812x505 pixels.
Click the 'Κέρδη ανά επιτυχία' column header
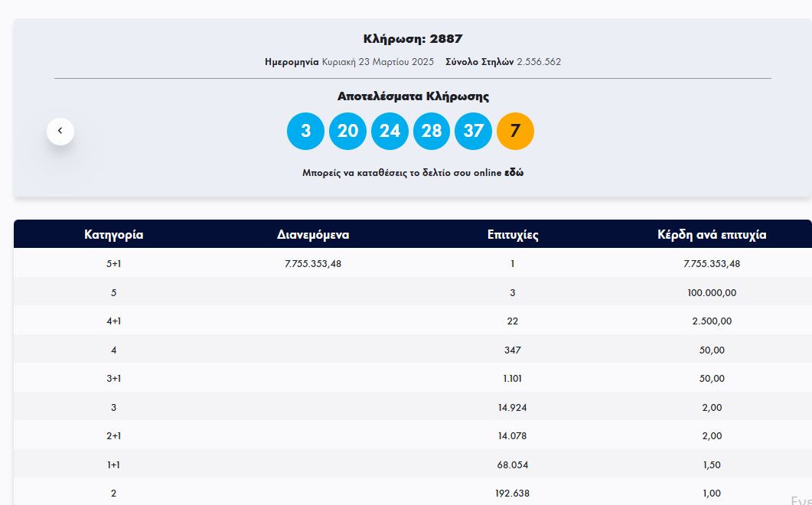(712, 235)
